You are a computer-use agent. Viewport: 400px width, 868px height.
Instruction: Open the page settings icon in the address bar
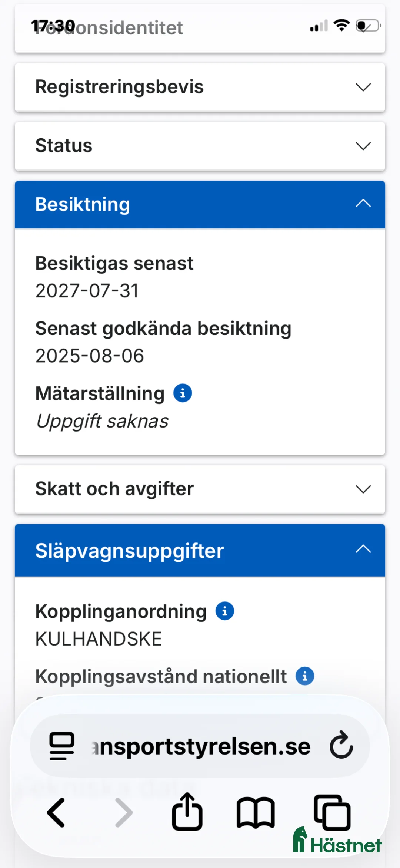61,746
